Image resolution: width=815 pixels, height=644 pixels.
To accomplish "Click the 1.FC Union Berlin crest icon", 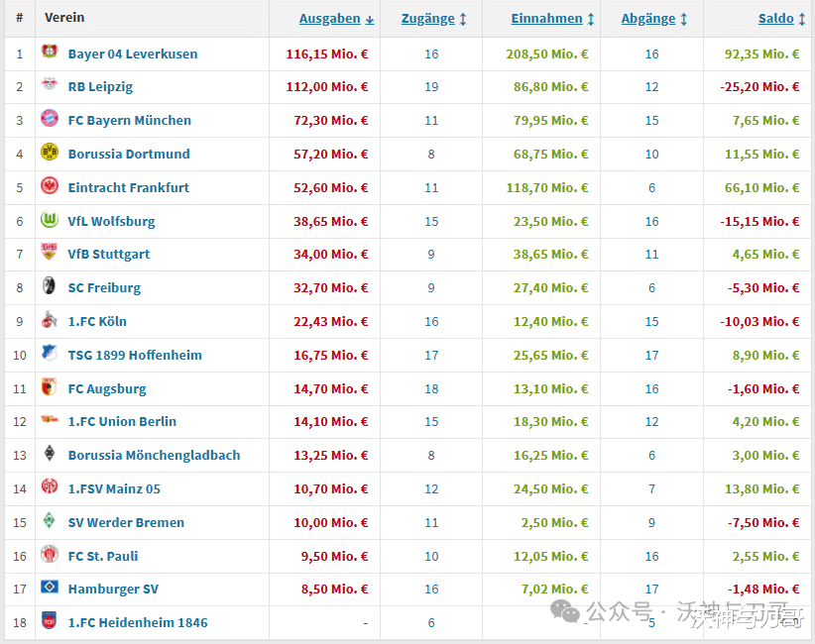I will click(50, 419).
